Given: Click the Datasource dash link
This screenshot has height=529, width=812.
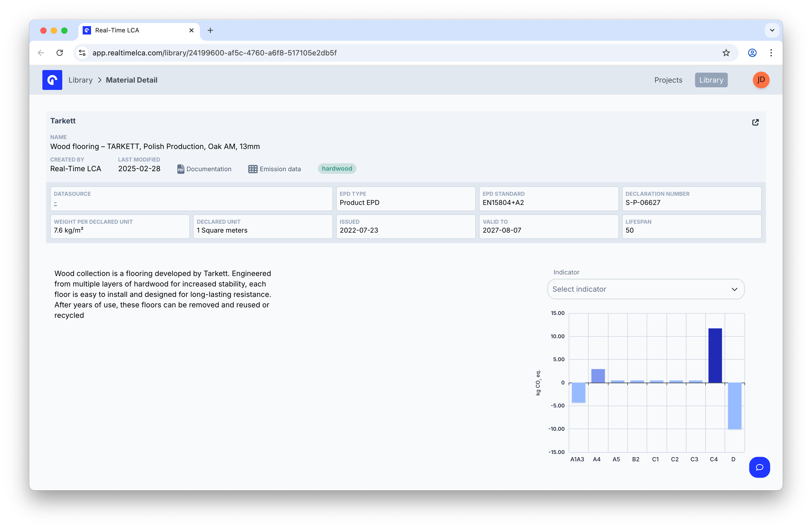Looking at the screenshot, I should pos(55,204).
